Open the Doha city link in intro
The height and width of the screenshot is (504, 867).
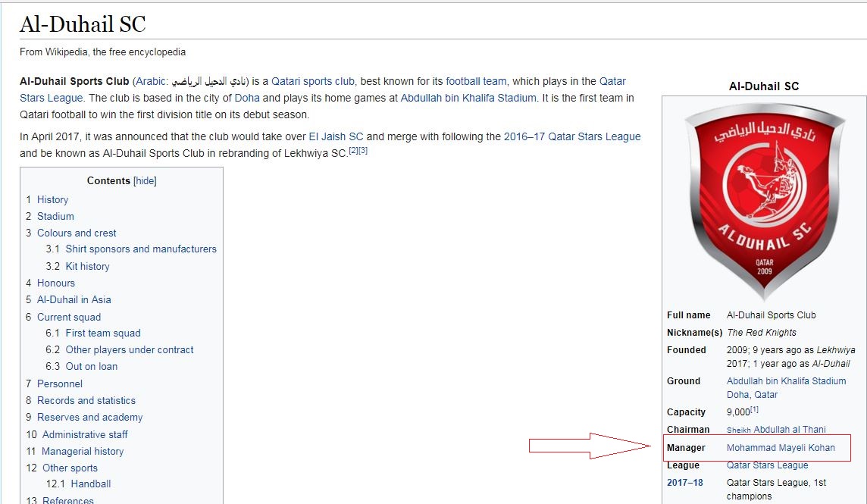(x=247, y=98)
